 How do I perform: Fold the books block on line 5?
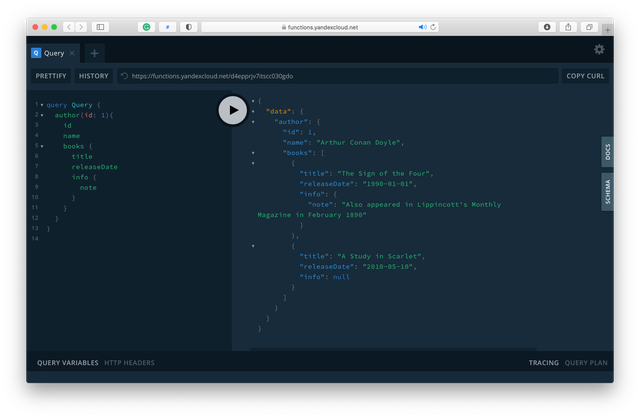click(41, 146)
